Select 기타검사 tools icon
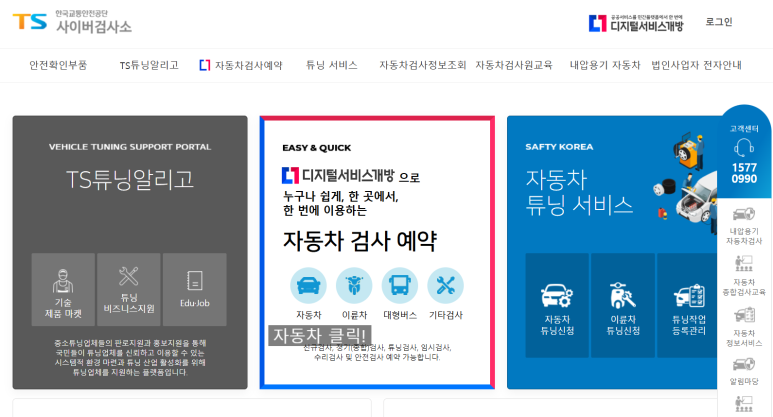773x417 pixels. 446,285
